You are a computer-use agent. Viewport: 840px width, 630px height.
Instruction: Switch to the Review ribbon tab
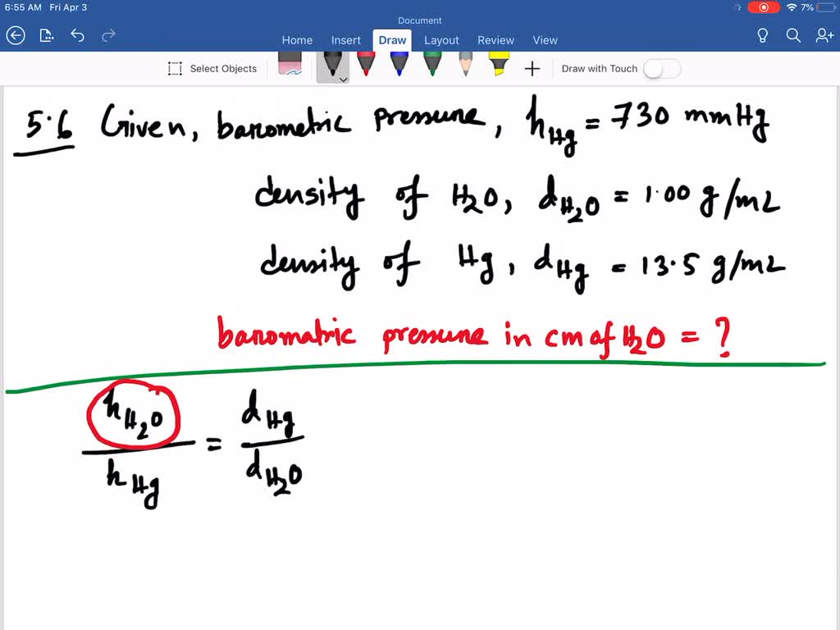pyautogui.click(x=495, y=39)
